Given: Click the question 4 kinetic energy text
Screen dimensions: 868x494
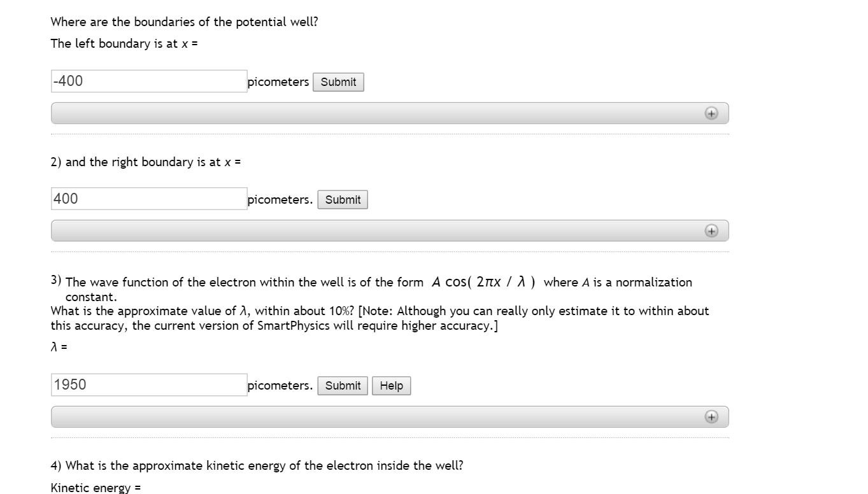Looking at the screenshot, I should coord(257,465).
